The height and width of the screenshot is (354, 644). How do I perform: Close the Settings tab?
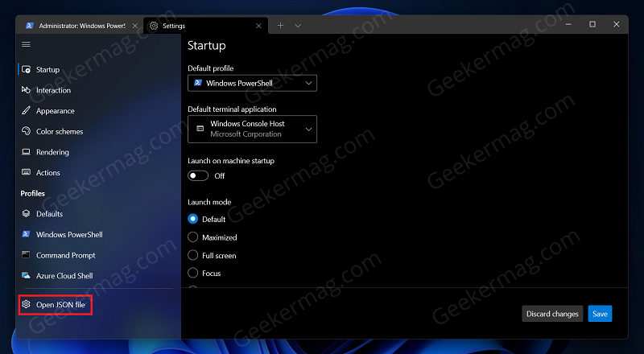pyautogui.click(x=258, y=26)
